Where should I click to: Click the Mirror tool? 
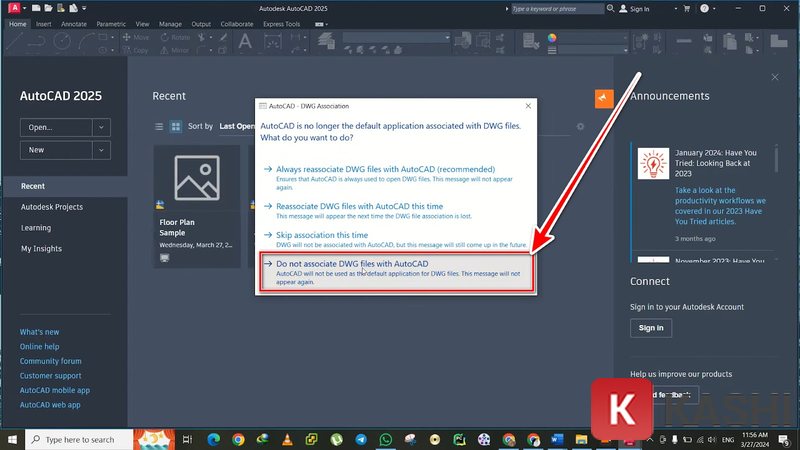(174, 50)
